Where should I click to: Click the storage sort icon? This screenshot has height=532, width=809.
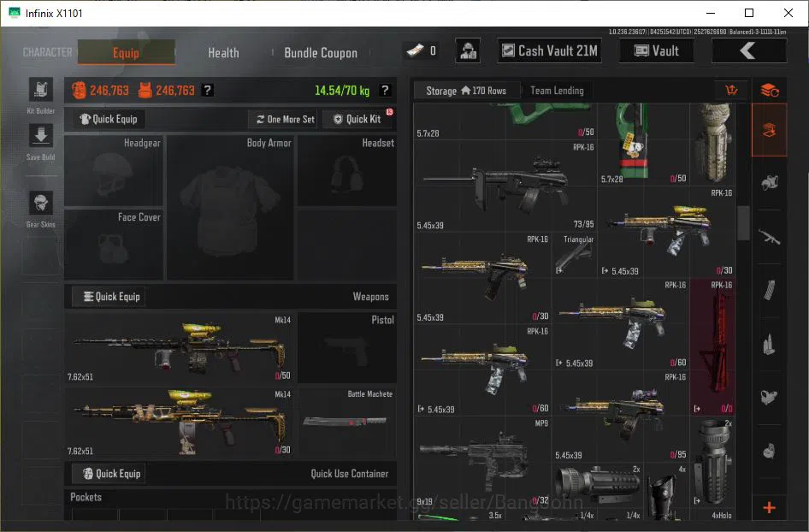pyautogui.click(x=732, y=91)
